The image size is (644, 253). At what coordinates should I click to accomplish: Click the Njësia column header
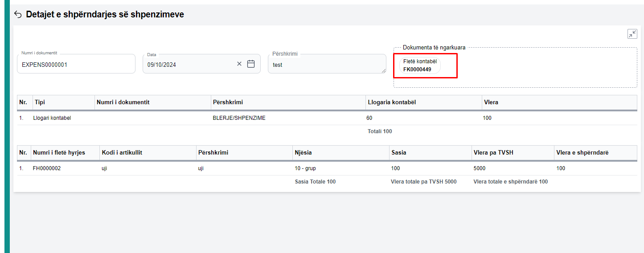point(303,153)
